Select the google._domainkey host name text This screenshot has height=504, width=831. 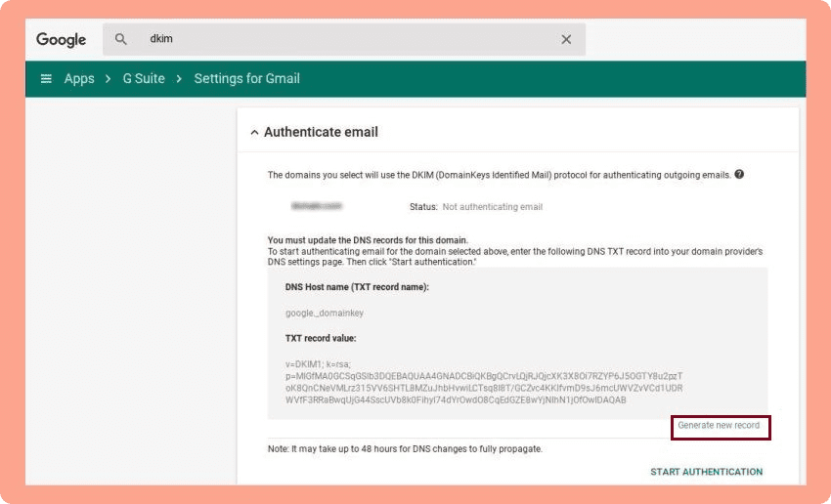(325, 313)
